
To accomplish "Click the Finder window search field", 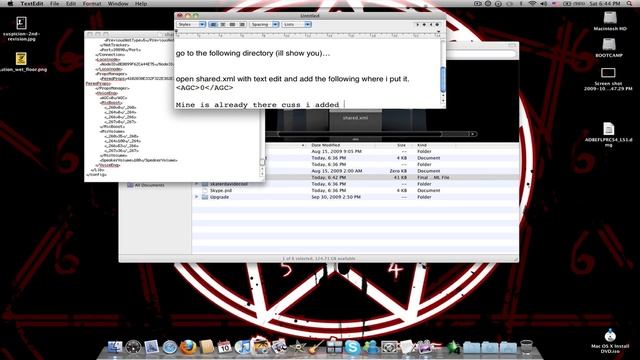I will (x=482, y=53).
